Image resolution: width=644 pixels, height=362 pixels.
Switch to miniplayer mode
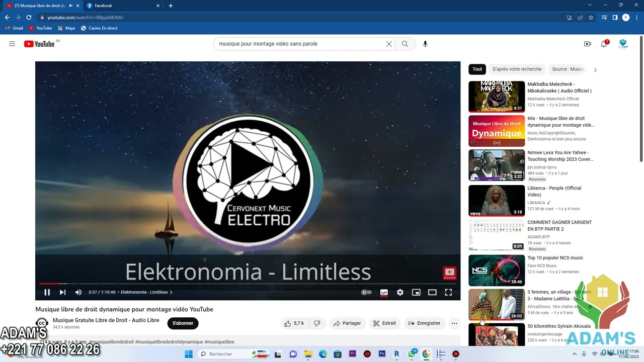pos(416,292)
